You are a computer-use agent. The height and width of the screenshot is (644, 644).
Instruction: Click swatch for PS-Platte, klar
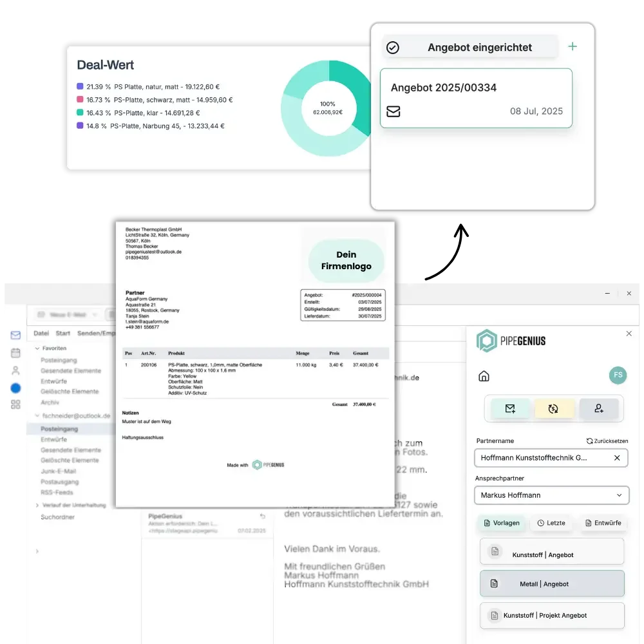click(80, 113)
